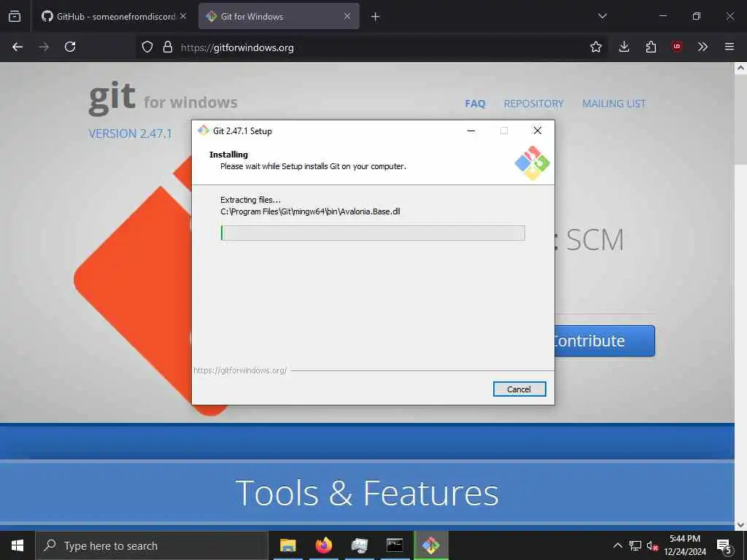
Task: Click the network tray icon
Action: click(635, 545)
